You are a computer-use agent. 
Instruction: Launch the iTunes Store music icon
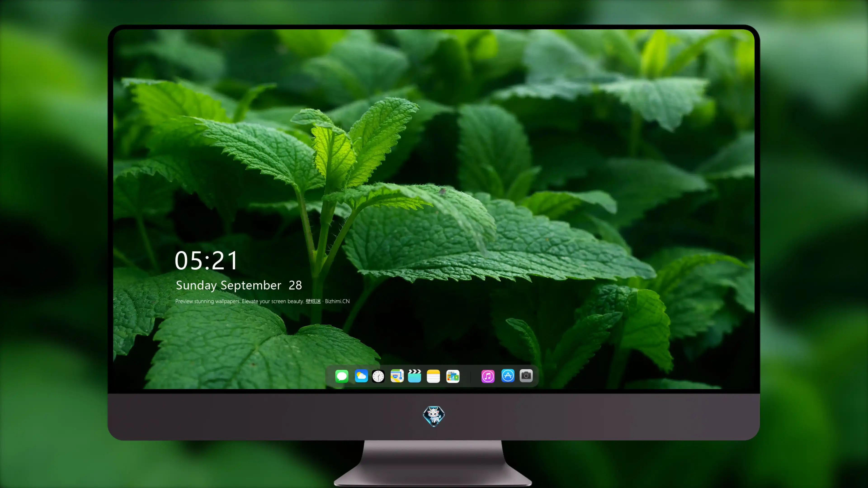(x=488, y=376)
